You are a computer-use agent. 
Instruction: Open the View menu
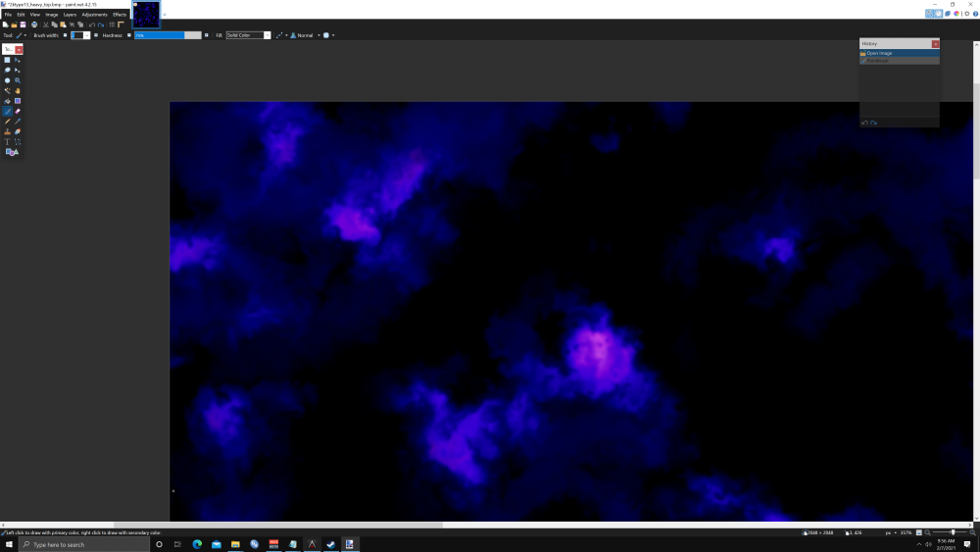point(35,15)
